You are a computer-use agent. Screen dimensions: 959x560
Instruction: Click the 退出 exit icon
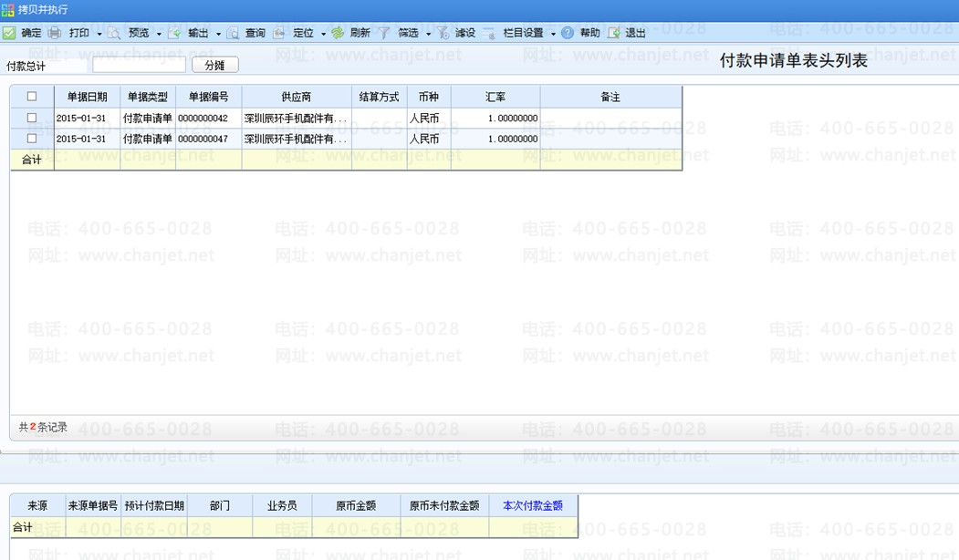[x=613, y=33]
